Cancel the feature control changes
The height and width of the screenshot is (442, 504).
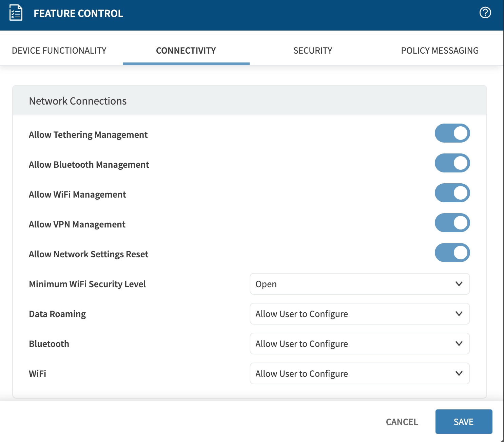coord(402,422)
